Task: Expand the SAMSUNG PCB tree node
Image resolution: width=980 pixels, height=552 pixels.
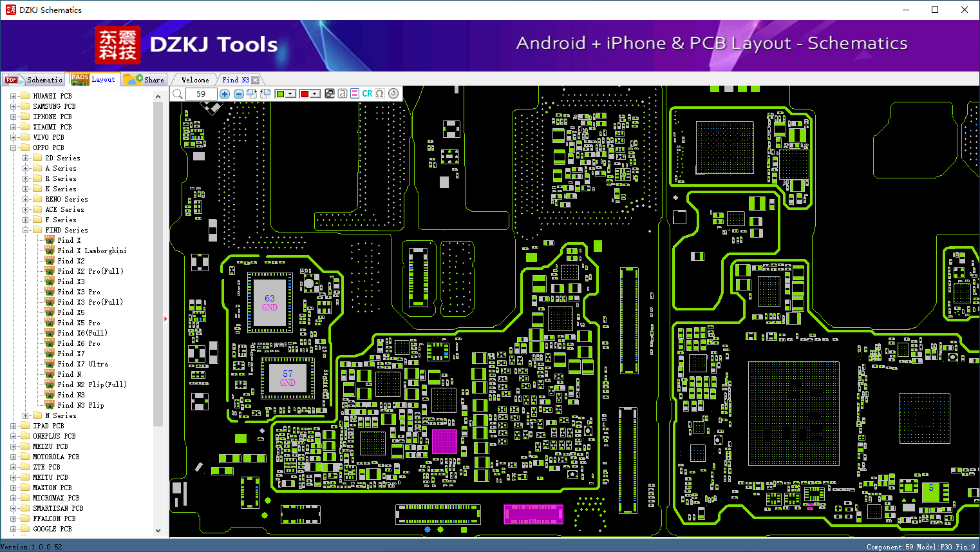Action: (x=13, y=106)
